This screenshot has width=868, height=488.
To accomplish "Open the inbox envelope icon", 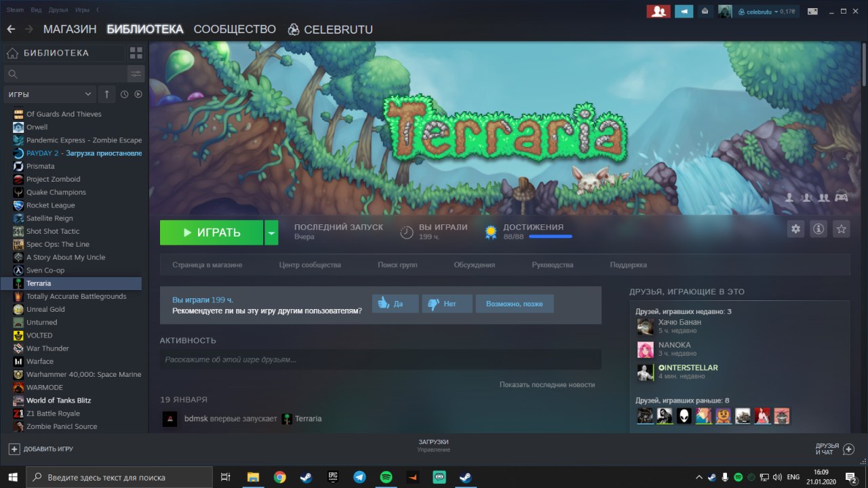I will 705,11.
